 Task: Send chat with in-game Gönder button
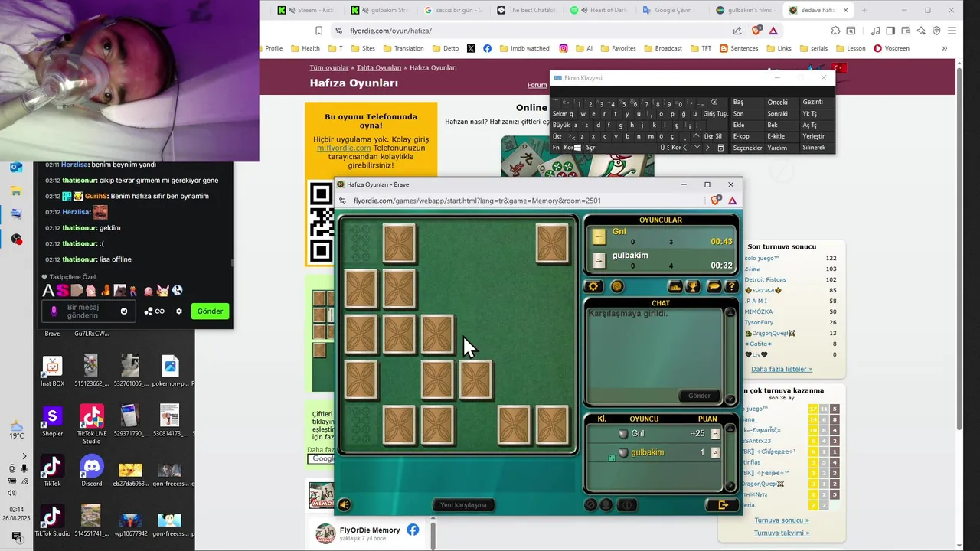click(699, 396)
